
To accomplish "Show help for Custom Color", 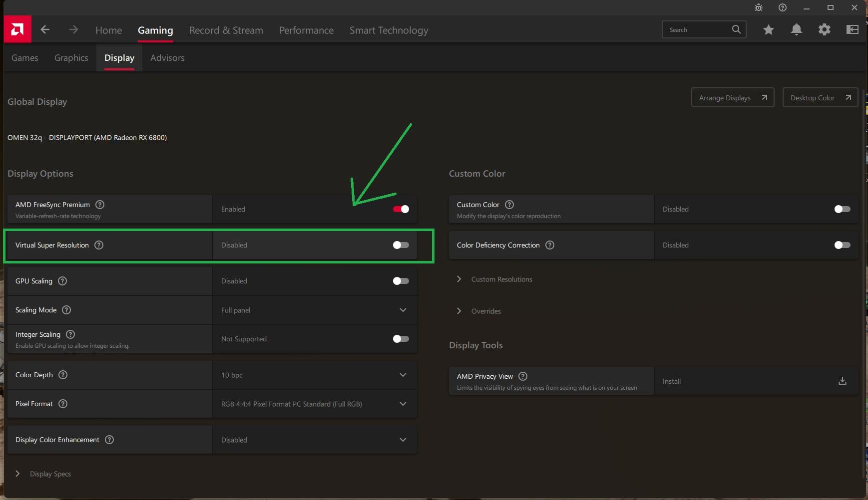I will [509, 205].
